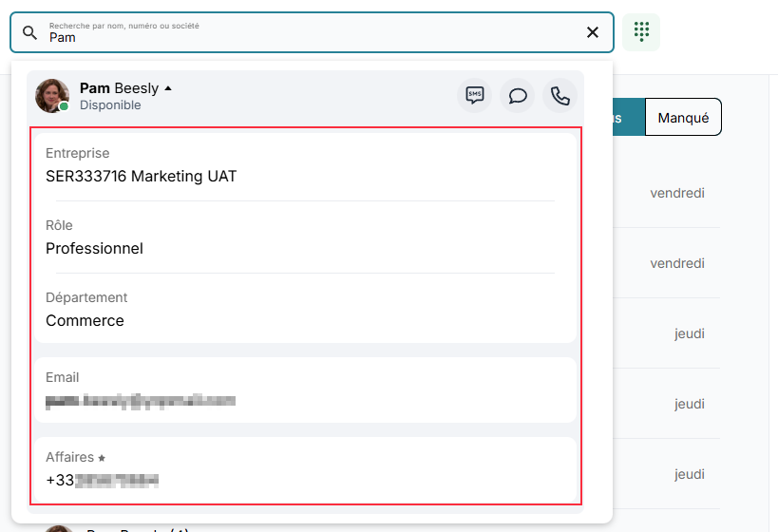Call Pam Beesly using the phone icon
Screen dimensions: 778x532
point(560,96)
